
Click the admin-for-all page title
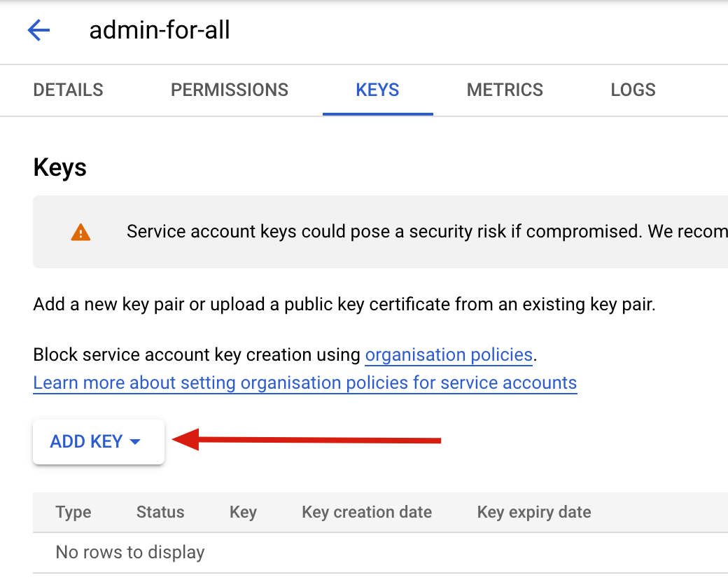pyautogui.click(x=160, y=30)
